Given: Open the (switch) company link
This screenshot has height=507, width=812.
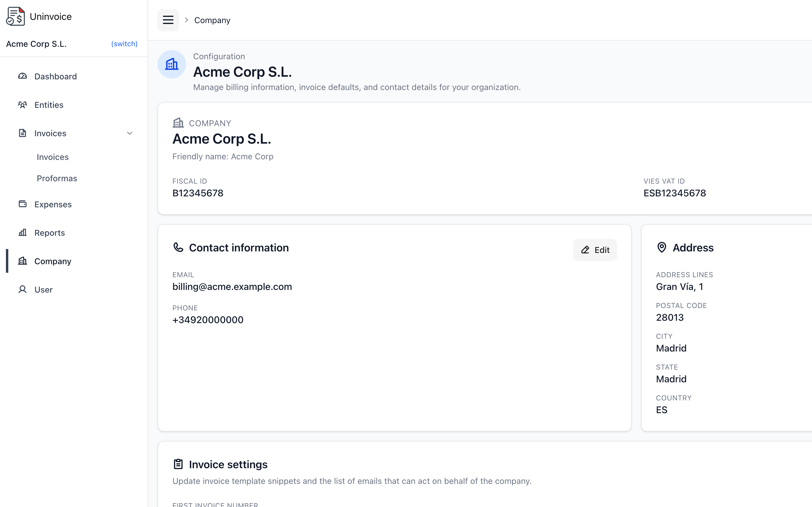Looking at the screenshot, I should click(x=124, y=44).
